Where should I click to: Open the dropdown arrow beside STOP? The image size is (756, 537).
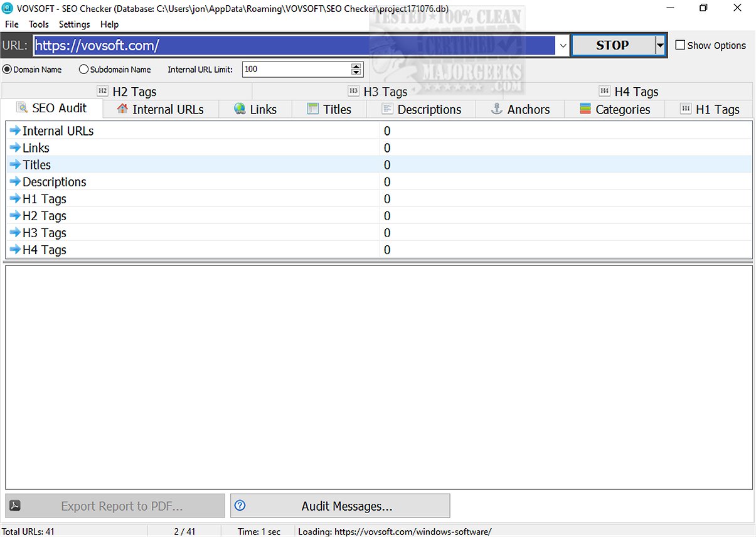coord(661,45)
